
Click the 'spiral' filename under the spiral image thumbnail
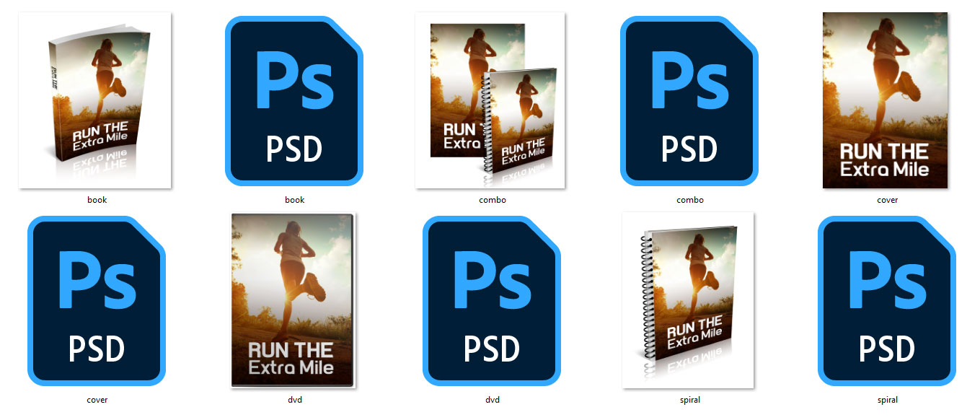point(689,399)
